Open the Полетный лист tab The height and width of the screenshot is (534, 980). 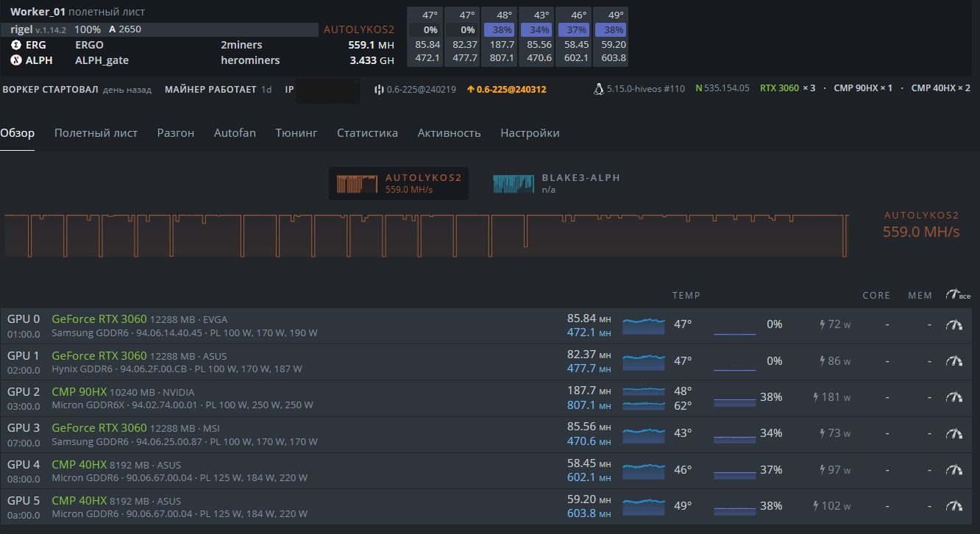(96, 133)
